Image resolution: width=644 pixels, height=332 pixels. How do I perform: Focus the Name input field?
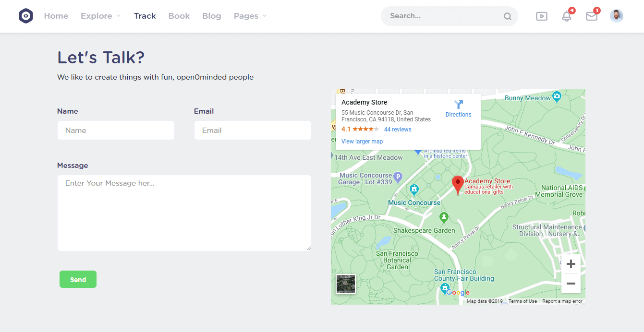116,130
